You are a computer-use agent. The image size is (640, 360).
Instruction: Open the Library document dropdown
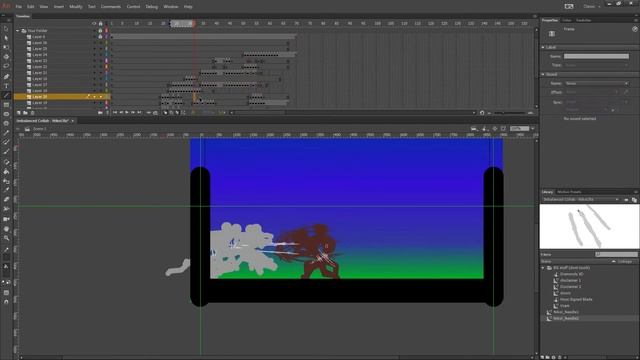[x=580, y=200]
